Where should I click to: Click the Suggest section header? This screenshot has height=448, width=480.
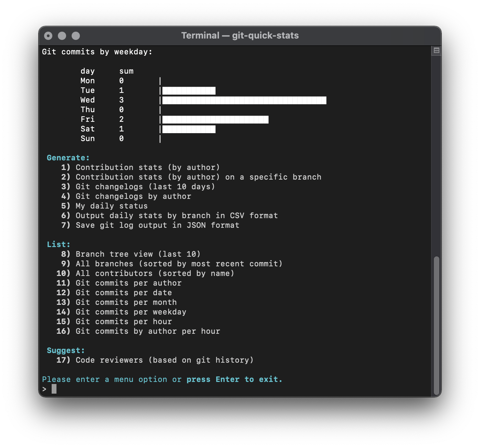(65, 350)
